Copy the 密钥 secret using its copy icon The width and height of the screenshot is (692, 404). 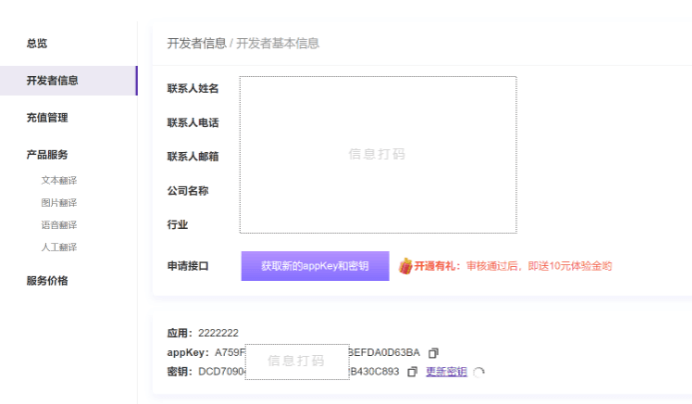point(412,372)
